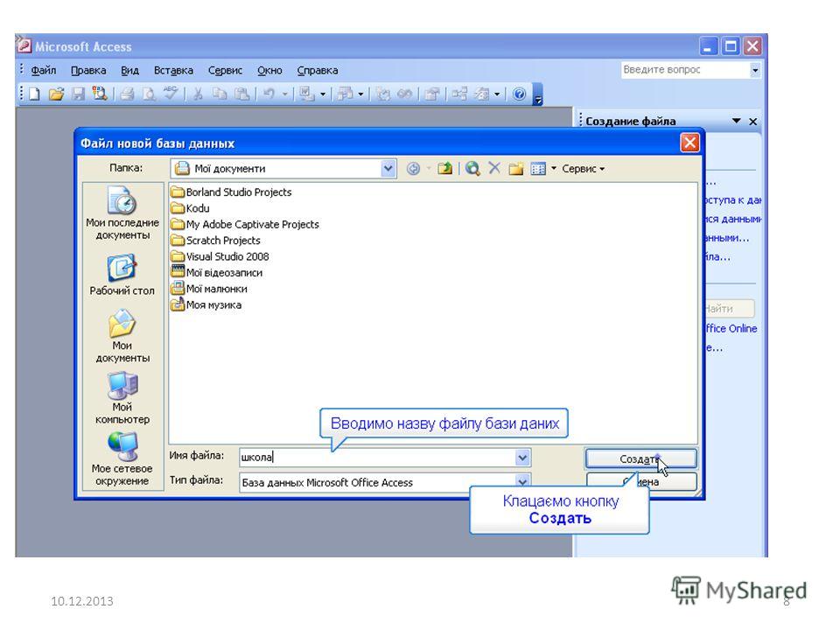This screenshot has height=630, width=840.
Task: Open the Справка menu
Action: point(317,70)
